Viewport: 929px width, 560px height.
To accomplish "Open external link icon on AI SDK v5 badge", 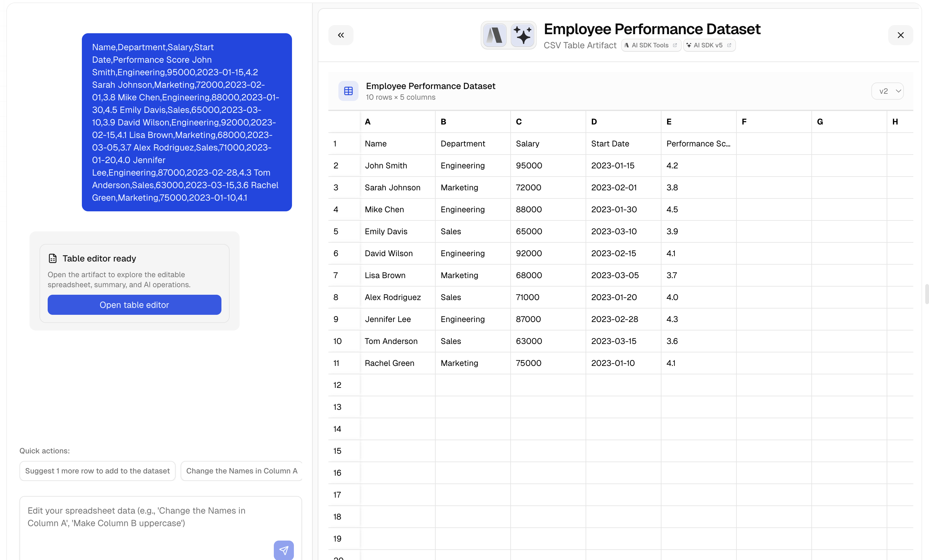I will point(729,45).
